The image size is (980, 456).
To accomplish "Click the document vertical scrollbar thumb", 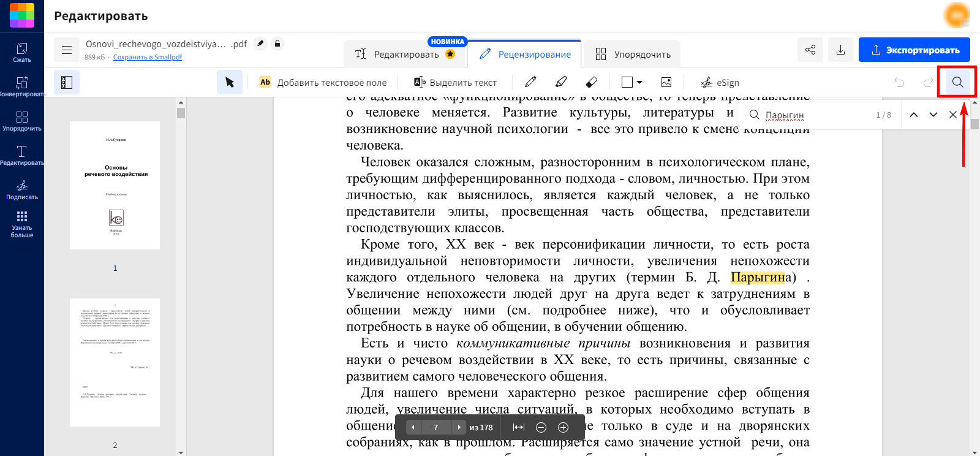I will tap(974, 124).
